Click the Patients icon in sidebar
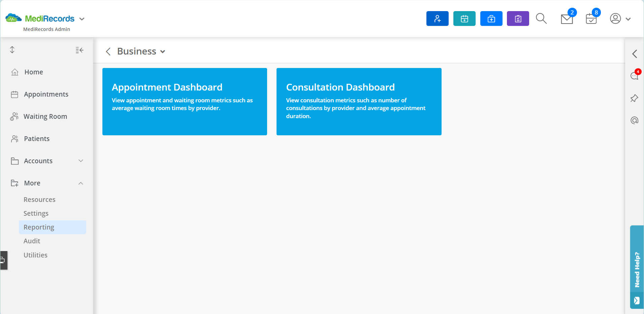Image resolution: width=644 pixels, height=314 pixels. [15, 139]
